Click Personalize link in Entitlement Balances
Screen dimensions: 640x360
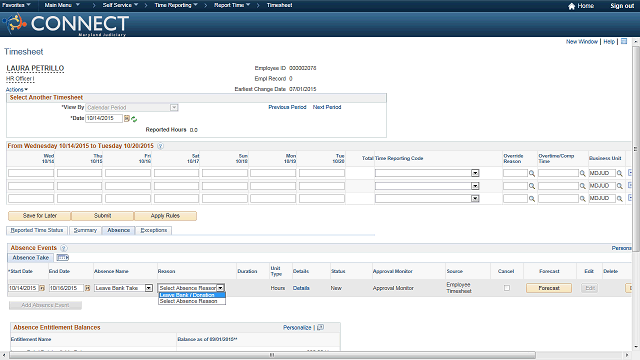pyautogui.click(x=297, y=327)
